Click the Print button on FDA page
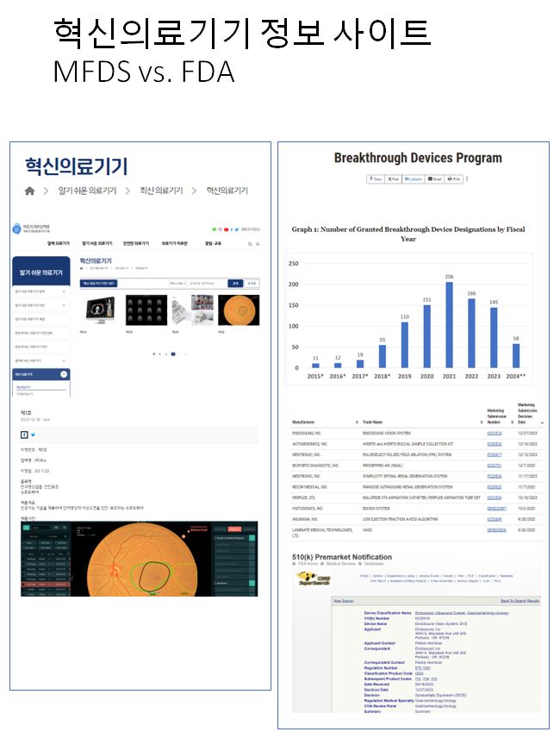The height and width of the screenshot is (738, 560). [454, 178]
